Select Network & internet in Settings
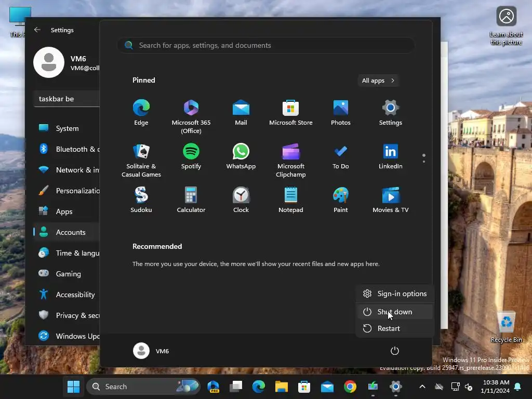 pyautogui.click(x=67, y=170)
